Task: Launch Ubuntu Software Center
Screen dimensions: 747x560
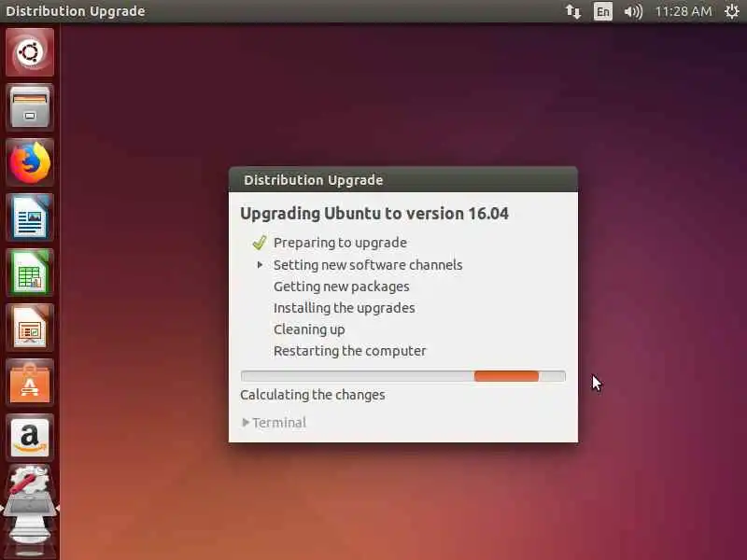Action: click(30, 384)
